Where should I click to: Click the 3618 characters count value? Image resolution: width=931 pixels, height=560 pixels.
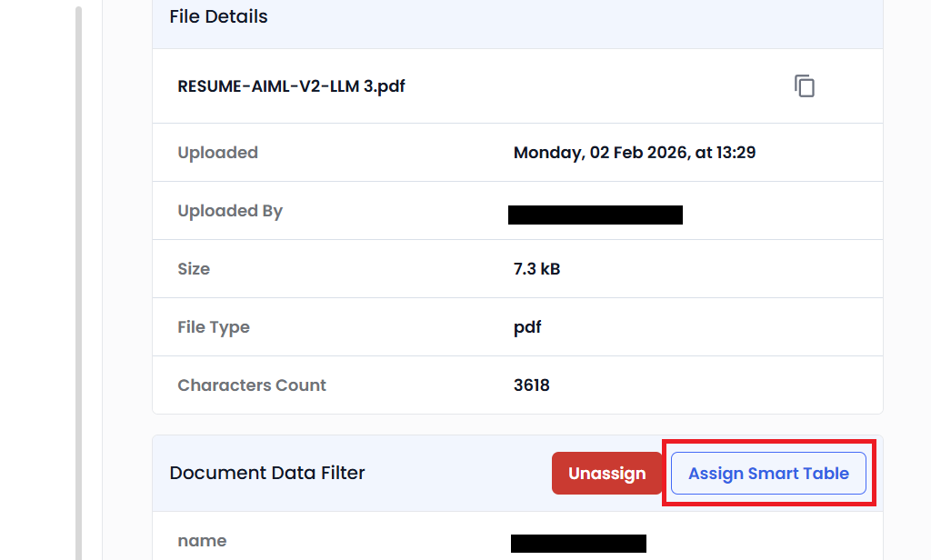pyautogui.click(x=531, y=385)
